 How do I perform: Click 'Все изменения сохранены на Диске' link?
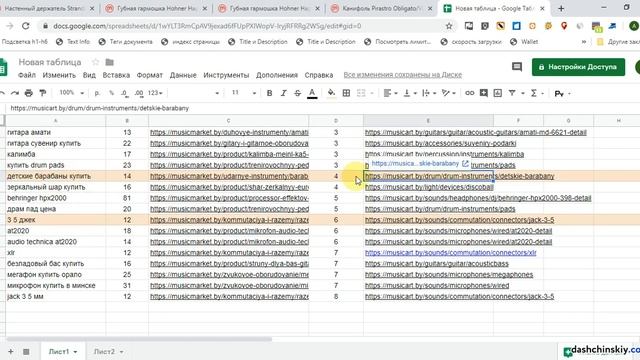(402, 75)
